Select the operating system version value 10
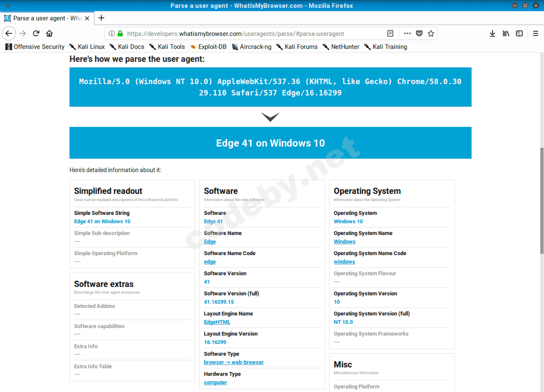The height and width of the screenshot is (392, 544). [x=337, y=302]
